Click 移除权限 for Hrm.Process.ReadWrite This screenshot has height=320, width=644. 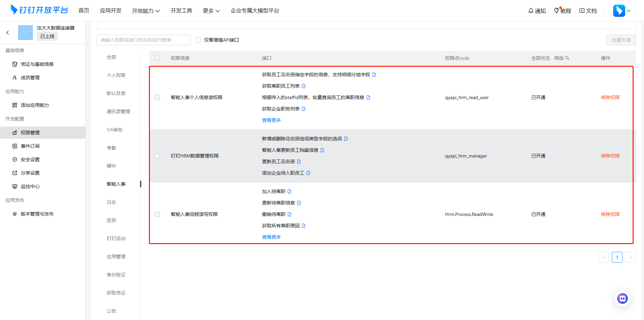[x=610, y=214]
